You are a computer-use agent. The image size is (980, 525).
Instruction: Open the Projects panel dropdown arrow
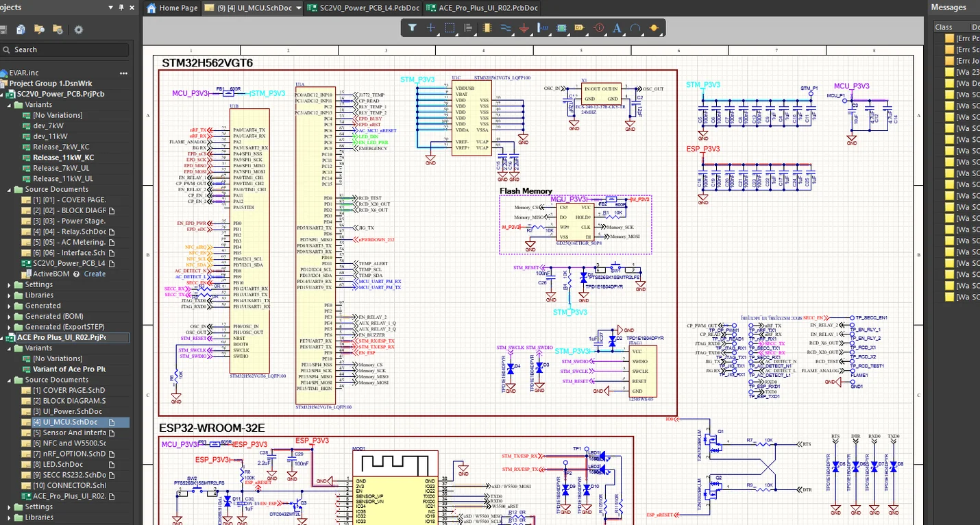[x=110, y=8]
